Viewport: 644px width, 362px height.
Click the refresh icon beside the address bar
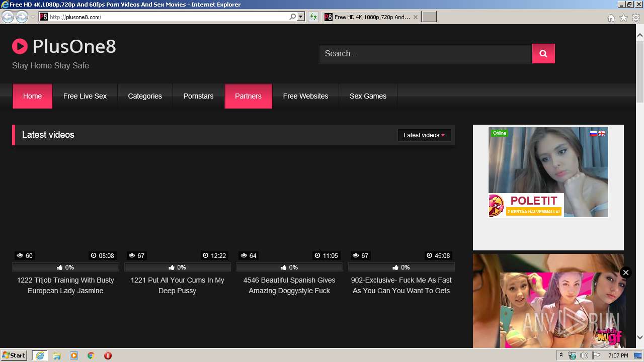click(313, 17)
